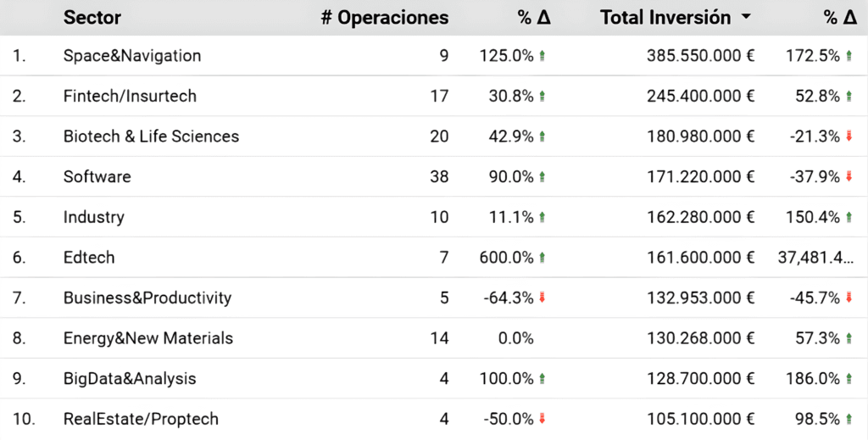Click the Biotech & Life Sciences row
The height and width of the screenshot is (440, 868).
(434, 136)
